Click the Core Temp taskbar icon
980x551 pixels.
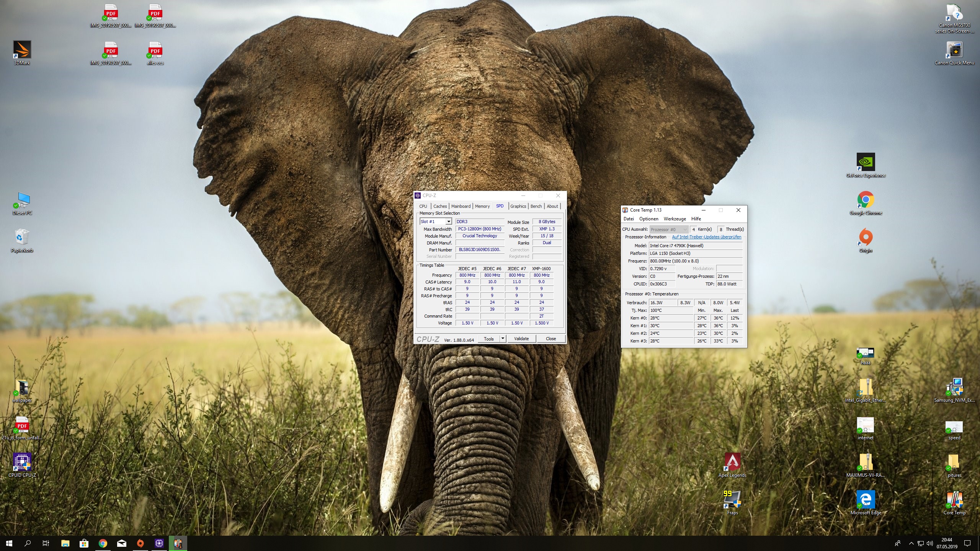pos(178,543)
